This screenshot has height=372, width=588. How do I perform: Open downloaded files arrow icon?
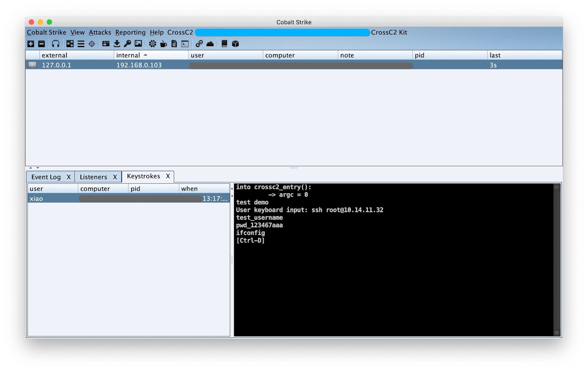point(117,44)
